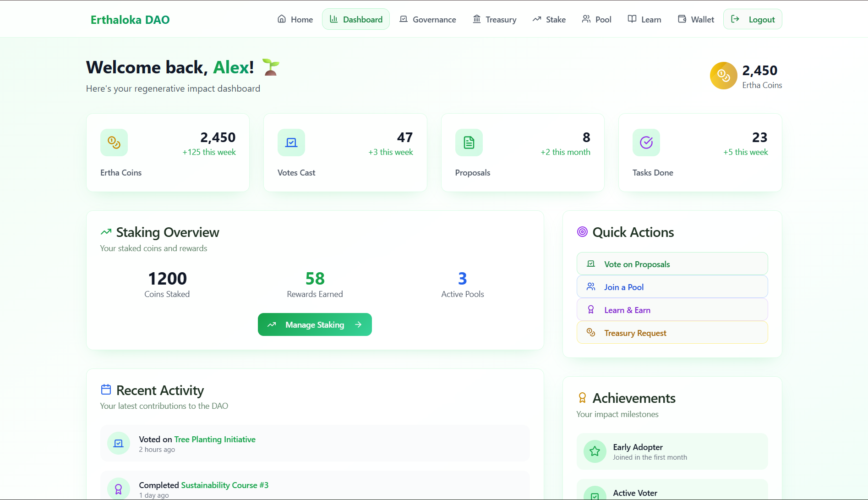
Task: Click the Logout button
Action: (753, 19)
